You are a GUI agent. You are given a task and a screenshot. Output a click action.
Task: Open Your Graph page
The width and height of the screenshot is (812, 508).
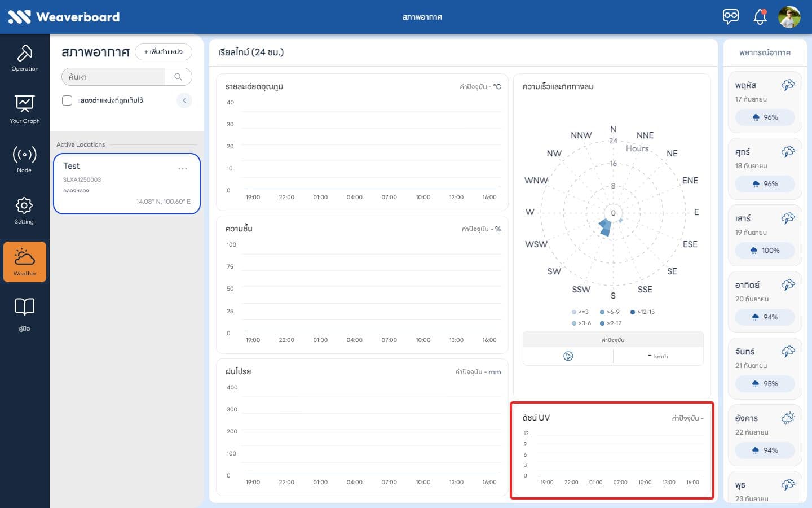25,110
